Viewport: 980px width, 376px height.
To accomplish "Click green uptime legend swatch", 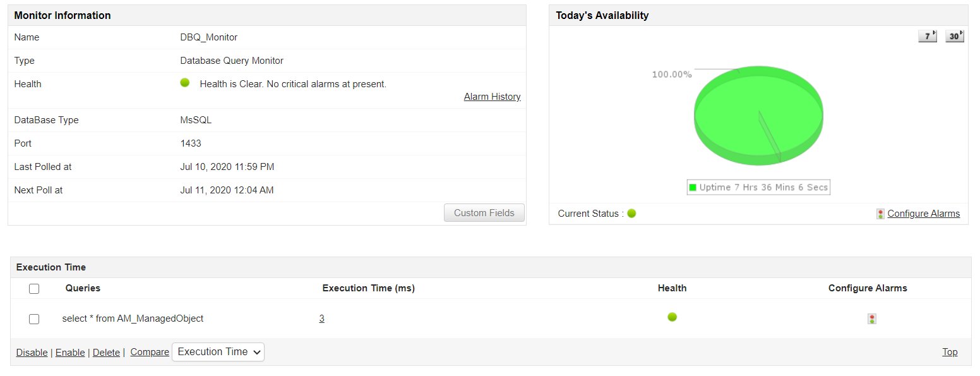I will tap(693, 188).
